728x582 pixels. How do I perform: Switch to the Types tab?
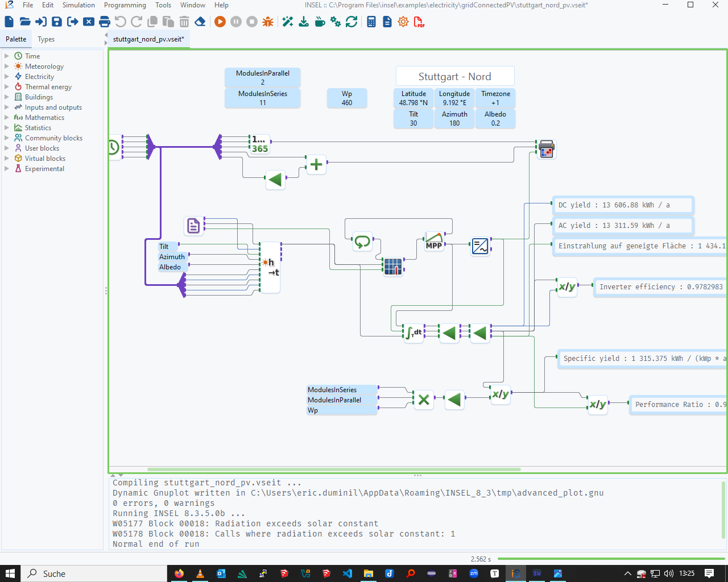[46, 39]
